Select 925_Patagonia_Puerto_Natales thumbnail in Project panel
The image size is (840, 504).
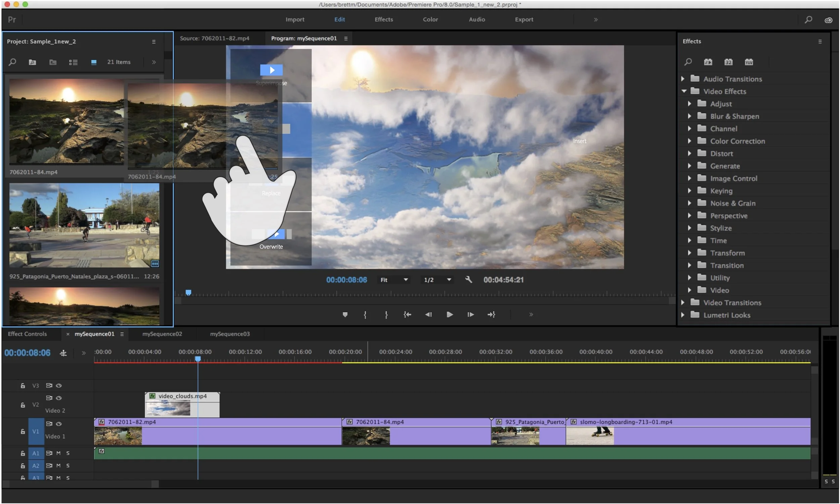point(84,225)
